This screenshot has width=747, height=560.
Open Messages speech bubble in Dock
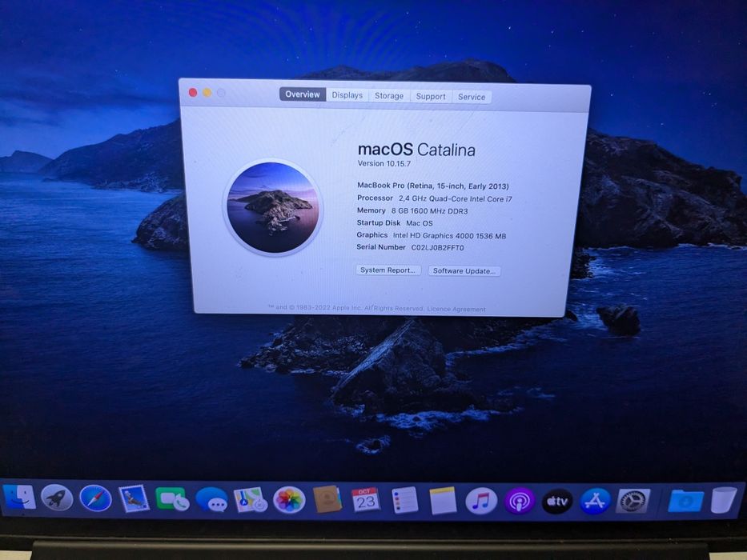[x=211, y=499]
